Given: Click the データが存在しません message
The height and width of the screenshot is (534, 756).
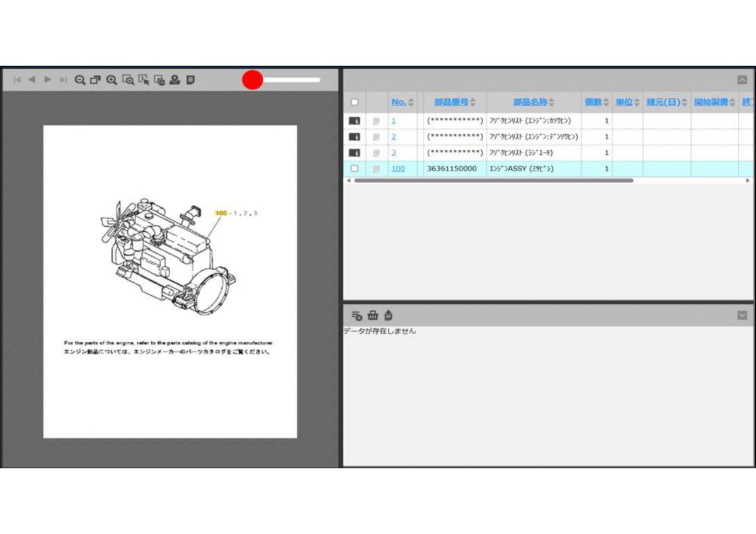Looking at the screenshot, I should click(380, 331).
